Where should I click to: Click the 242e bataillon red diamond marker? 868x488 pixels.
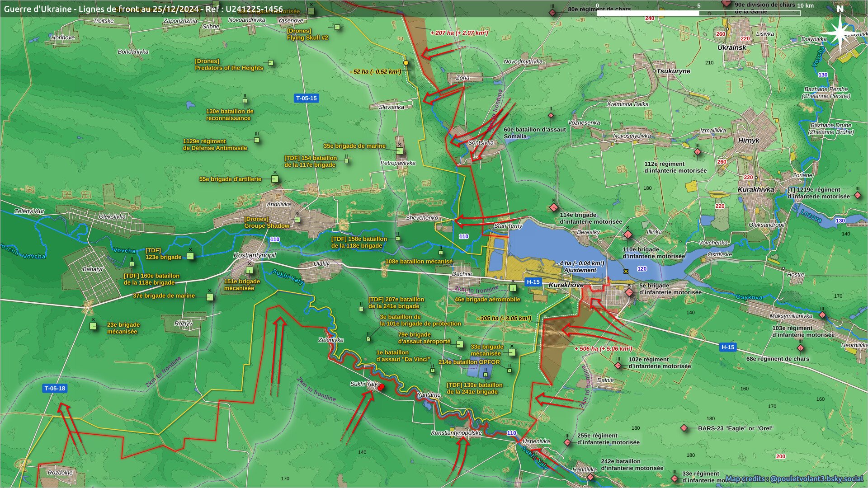pyautogui.click(x=590, y=477)
